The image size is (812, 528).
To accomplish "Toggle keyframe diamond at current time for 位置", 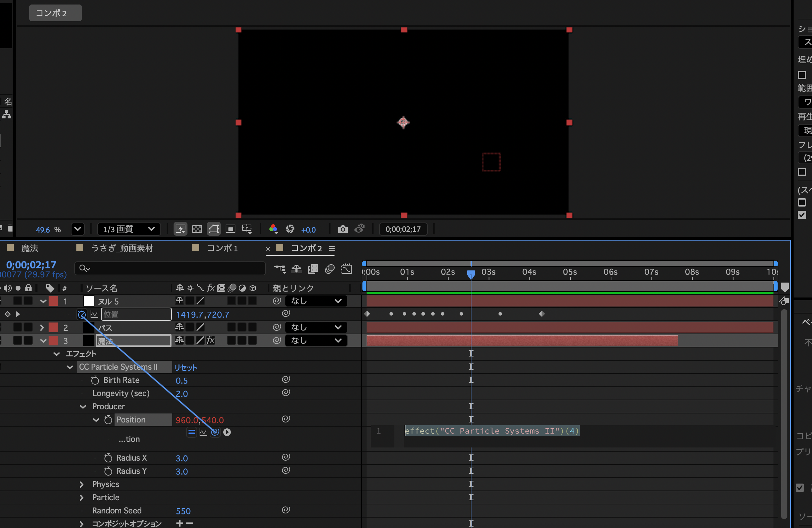I will point(8,314).
